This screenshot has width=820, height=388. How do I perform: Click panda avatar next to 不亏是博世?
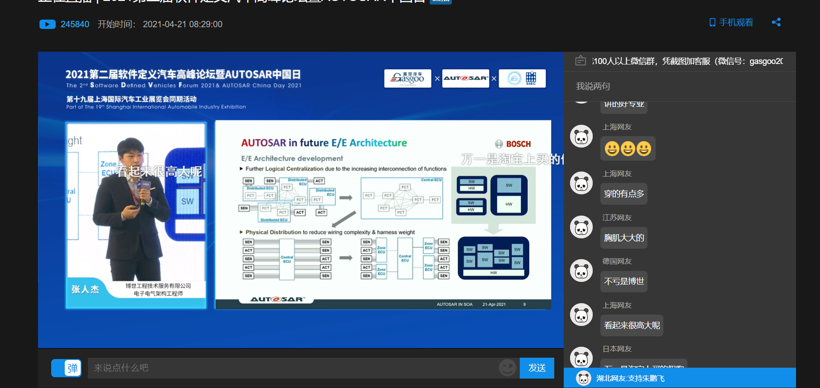pyautogui.click(x=581, y=270)
